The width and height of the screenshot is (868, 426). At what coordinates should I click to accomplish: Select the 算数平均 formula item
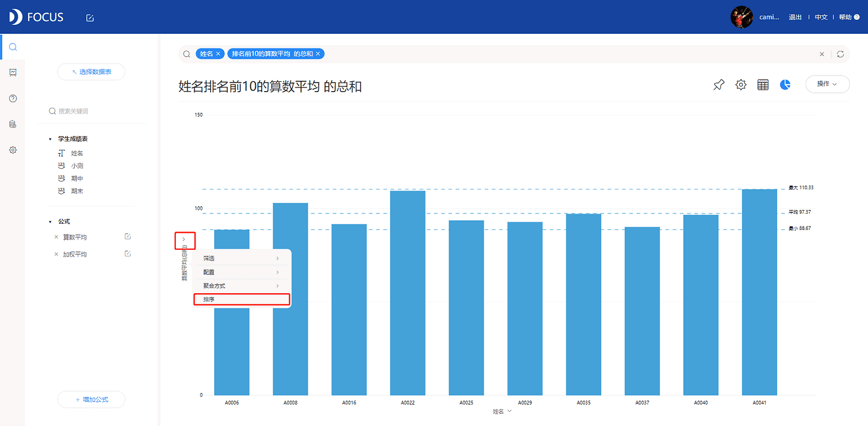tap(75, 237)
